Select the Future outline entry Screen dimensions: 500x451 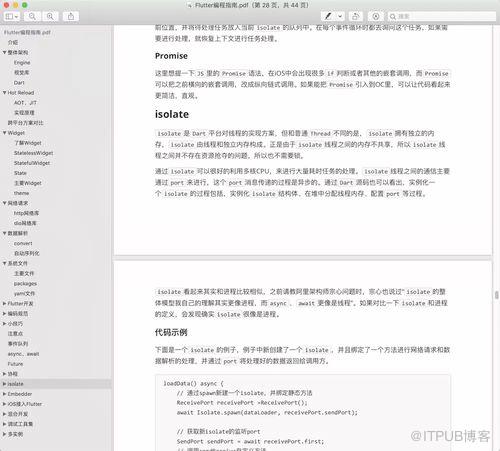(x=15, y=364)
